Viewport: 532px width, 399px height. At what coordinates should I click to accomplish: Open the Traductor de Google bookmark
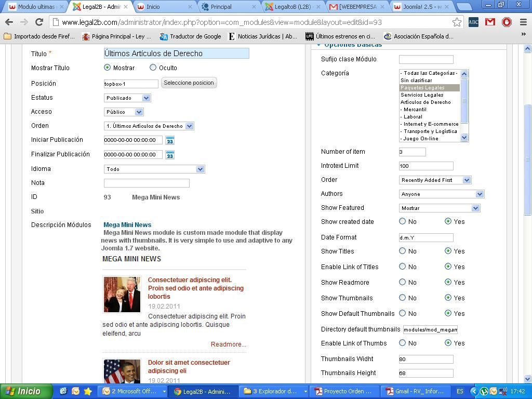coord(190,36)
